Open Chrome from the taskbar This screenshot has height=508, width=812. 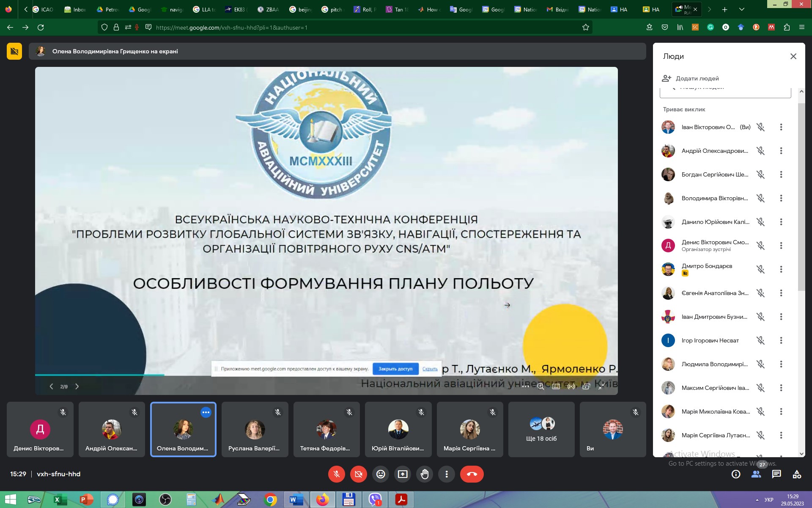click(270, 500)
